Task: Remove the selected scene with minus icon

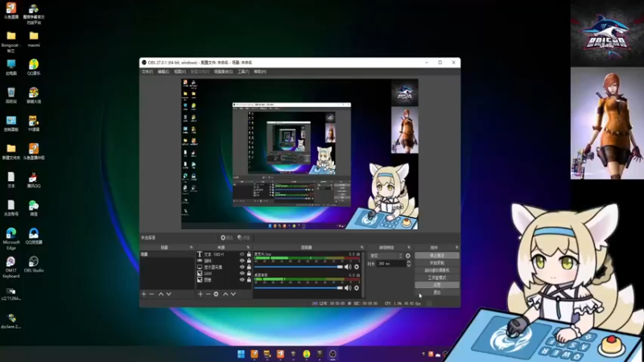Action: pyautogui.click(x=151, y=294)
